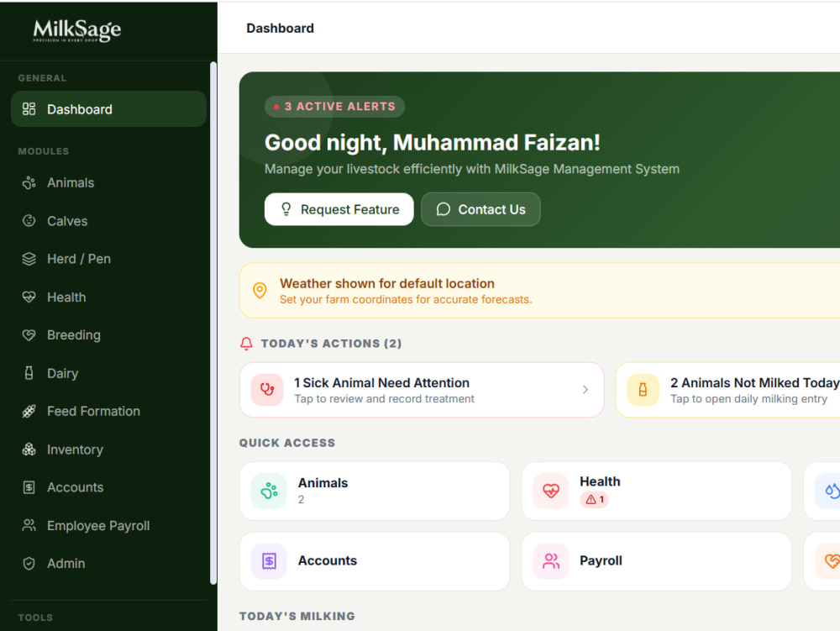Click the lightbulb icon in Request Feature
Image resolution: width=840 pixels, height=631 pixels.
pyautogui.click(x=286, y=209)
